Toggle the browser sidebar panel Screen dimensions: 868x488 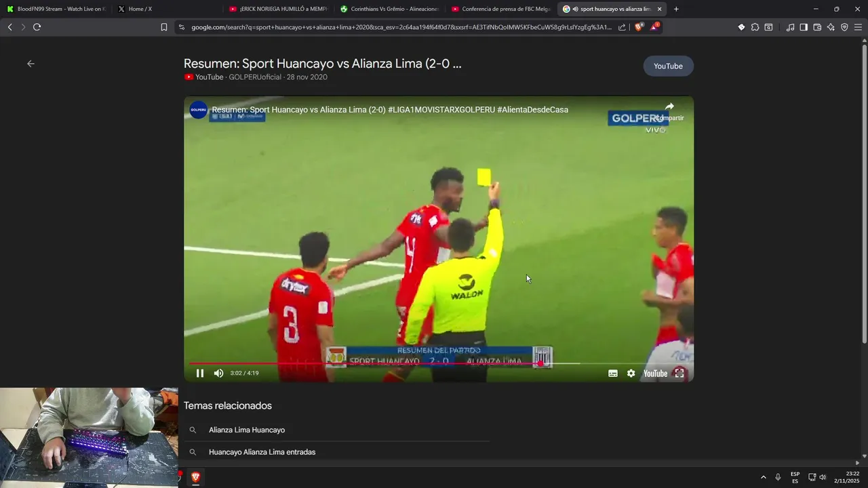click(x=804, y=27)
